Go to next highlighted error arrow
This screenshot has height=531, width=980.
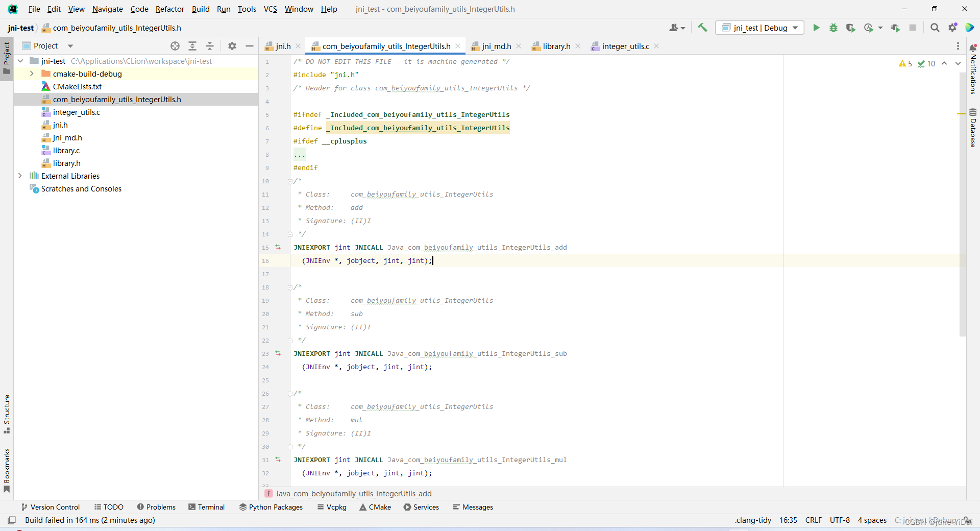(x=958, y=63)
